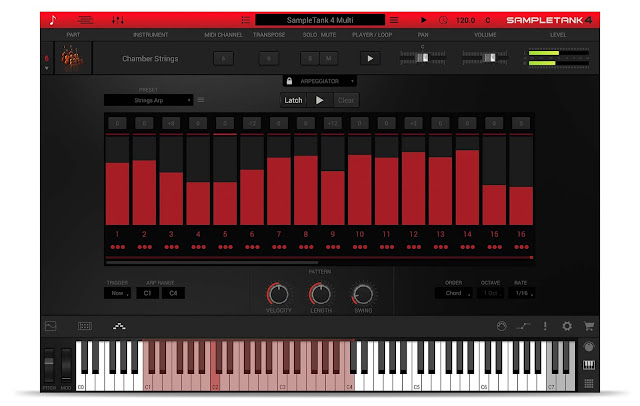Open the Octave 1 Oct dropdown

[x=490, y=293]
